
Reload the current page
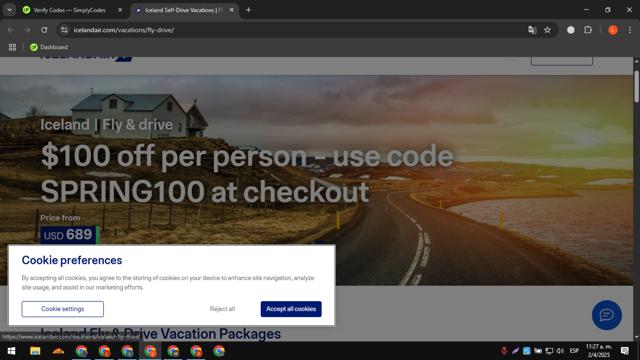[x=44, y=30]
